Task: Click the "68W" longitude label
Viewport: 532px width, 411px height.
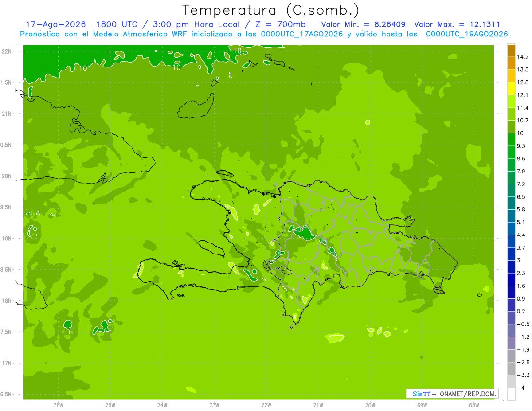Action: click(x=474, y=405)
